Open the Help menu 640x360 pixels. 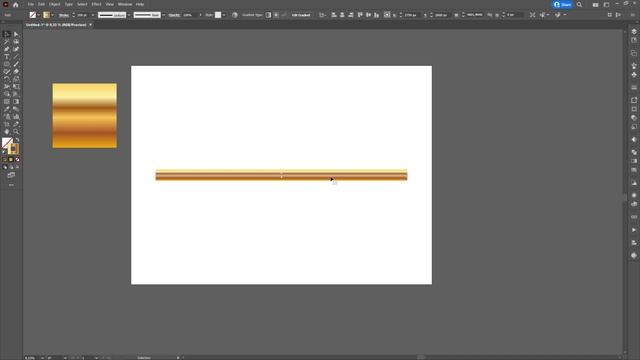140,4
